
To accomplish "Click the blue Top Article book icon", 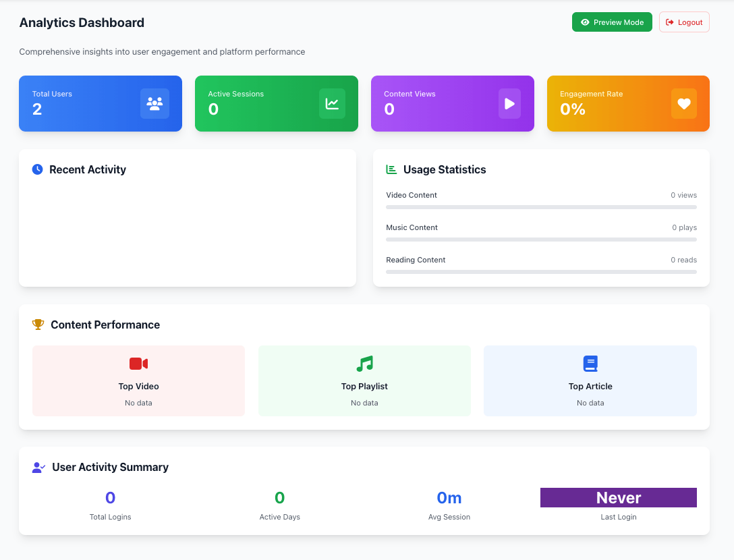I will coord(590,364).
